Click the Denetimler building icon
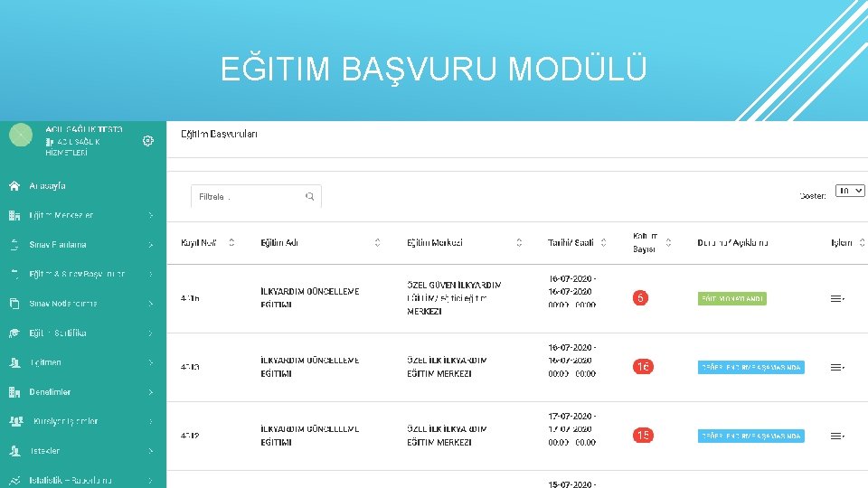 pos(14,391)
